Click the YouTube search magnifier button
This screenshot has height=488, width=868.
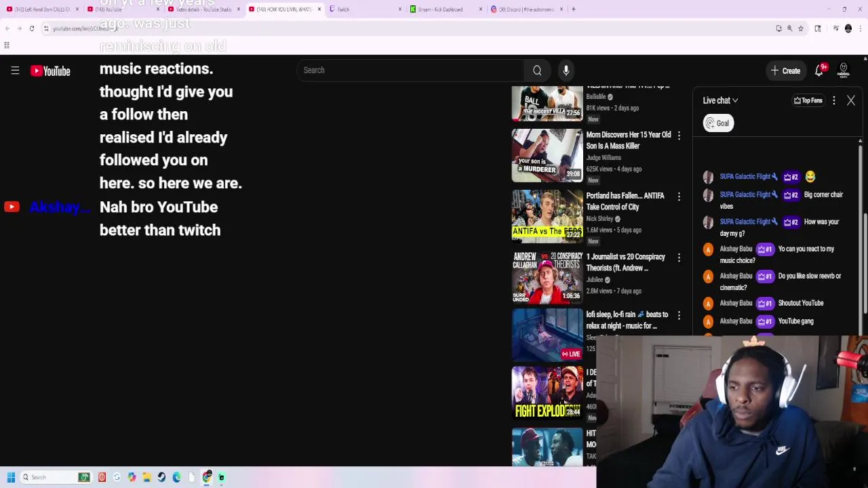point(537,70)
